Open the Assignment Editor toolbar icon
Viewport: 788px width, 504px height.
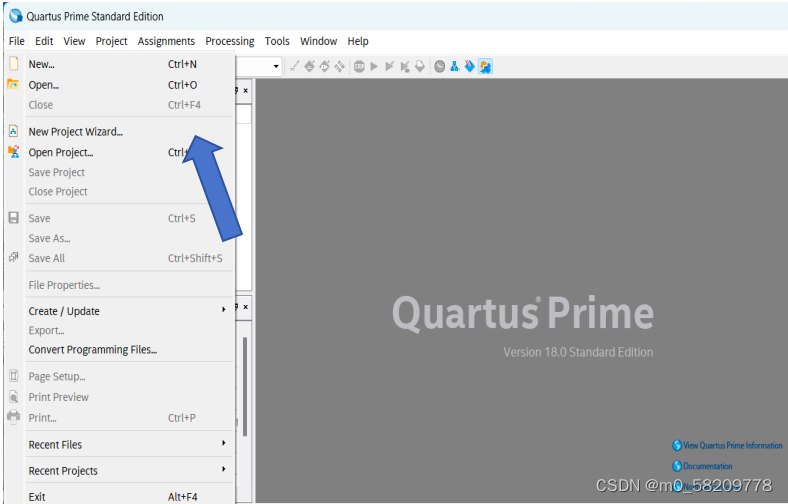click(309, 66)
